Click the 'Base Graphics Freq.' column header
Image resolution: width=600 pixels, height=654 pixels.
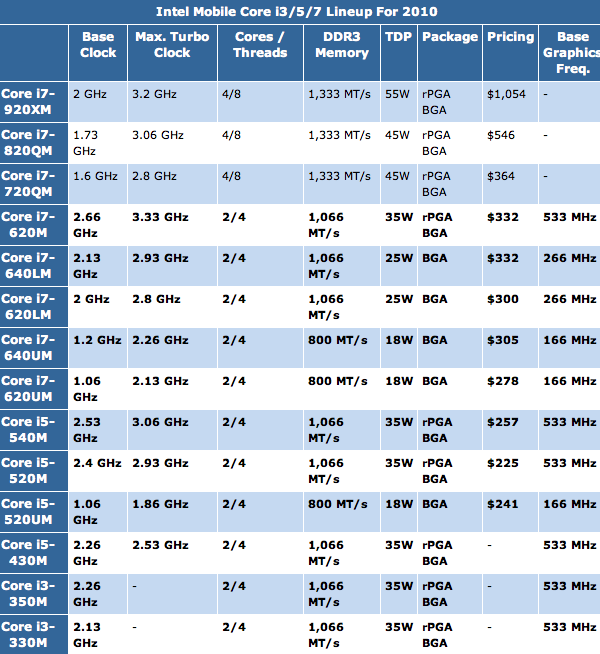coord(572,53)
